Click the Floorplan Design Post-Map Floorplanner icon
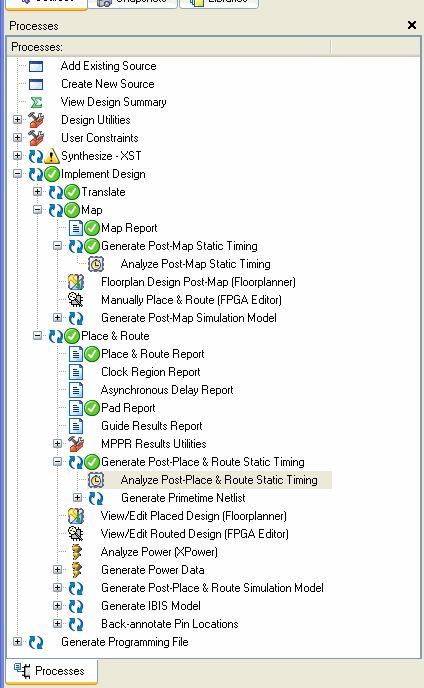Screen dimensions: 424x688 [x=76, y=282]
